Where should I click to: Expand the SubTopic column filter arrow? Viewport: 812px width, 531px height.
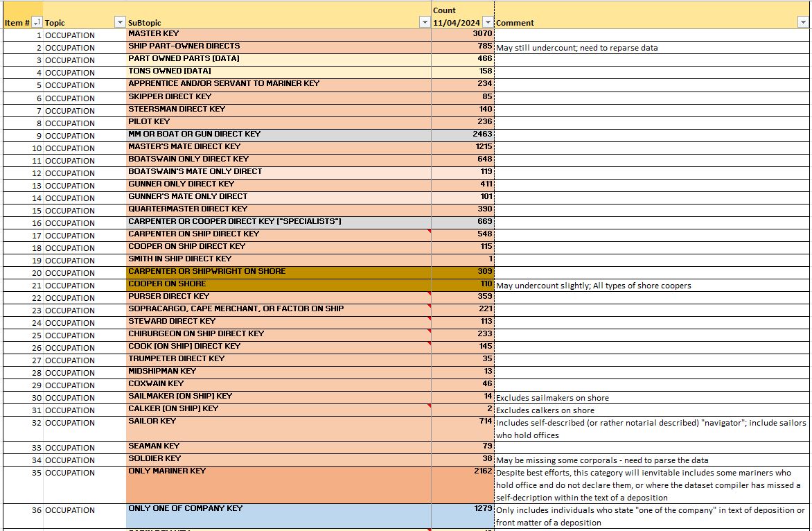click(x=424, y=23)
